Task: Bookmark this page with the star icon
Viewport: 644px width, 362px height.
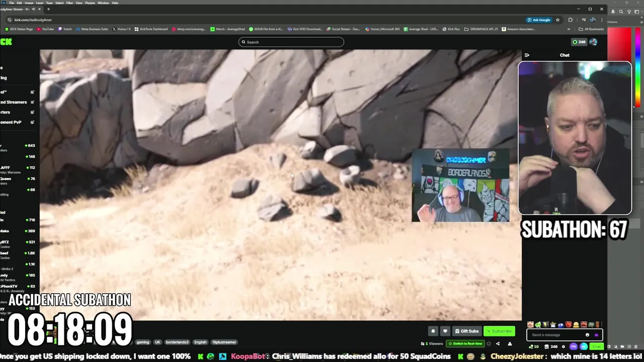Action: pos(557,20)
